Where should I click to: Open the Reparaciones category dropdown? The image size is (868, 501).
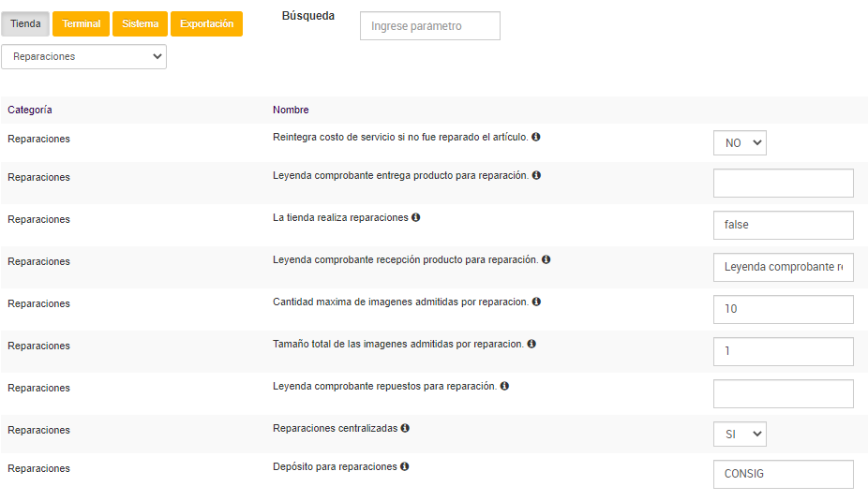tap(84, 56)
